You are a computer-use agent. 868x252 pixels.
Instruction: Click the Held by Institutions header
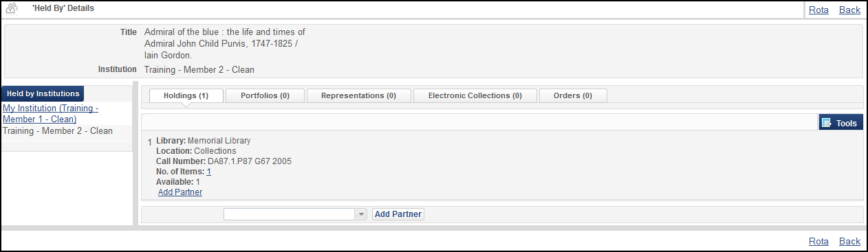(43, 93)
